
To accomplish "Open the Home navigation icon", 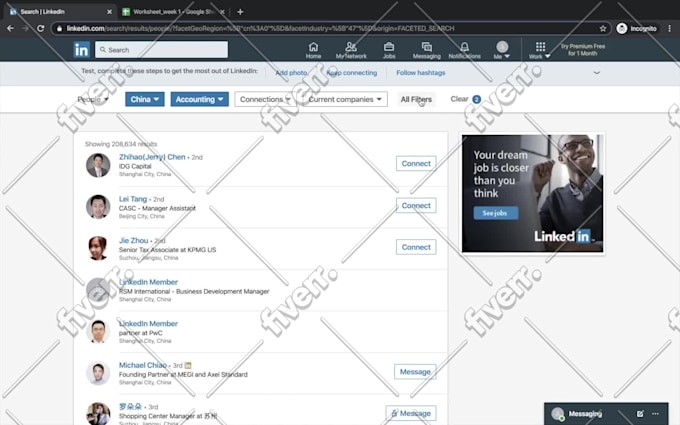I will click(x=313, y=50).
